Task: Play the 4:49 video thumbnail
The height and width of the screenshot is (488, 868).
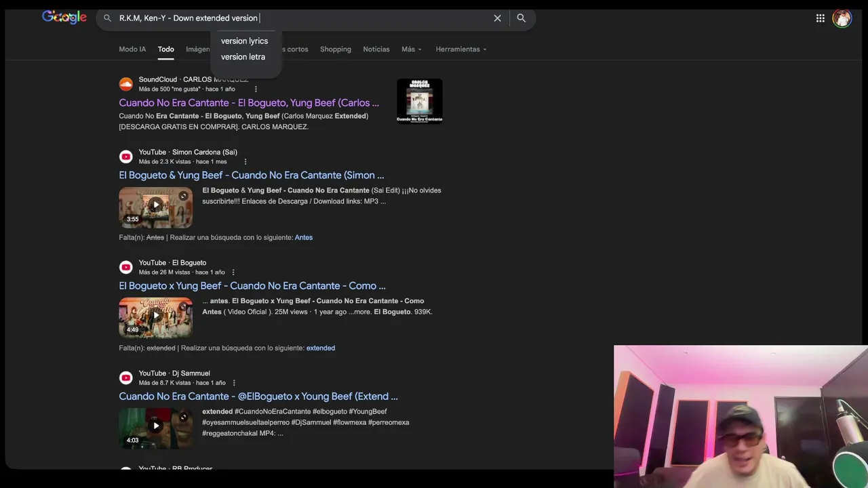Action: [x=156, y=317]
